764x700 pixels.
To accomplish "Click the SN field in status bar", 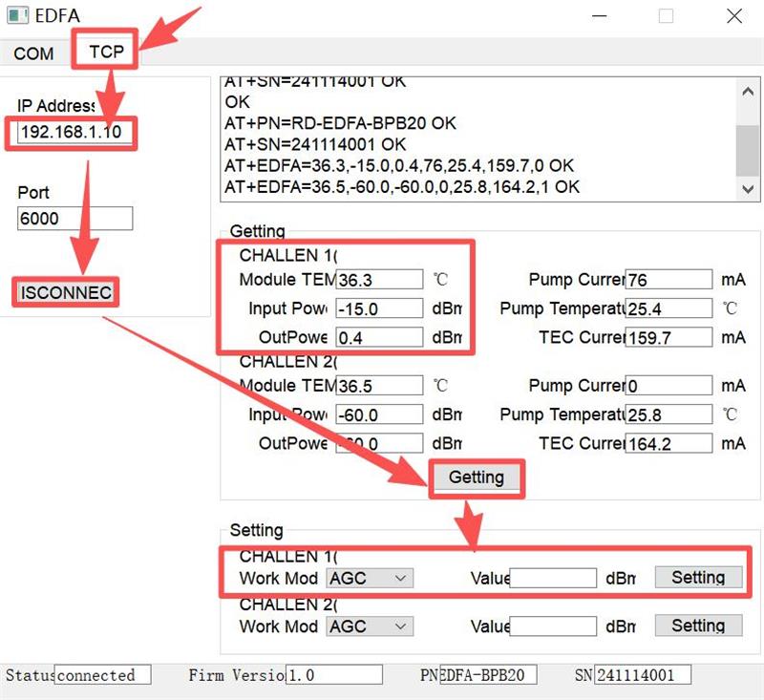I will [634, 675].
